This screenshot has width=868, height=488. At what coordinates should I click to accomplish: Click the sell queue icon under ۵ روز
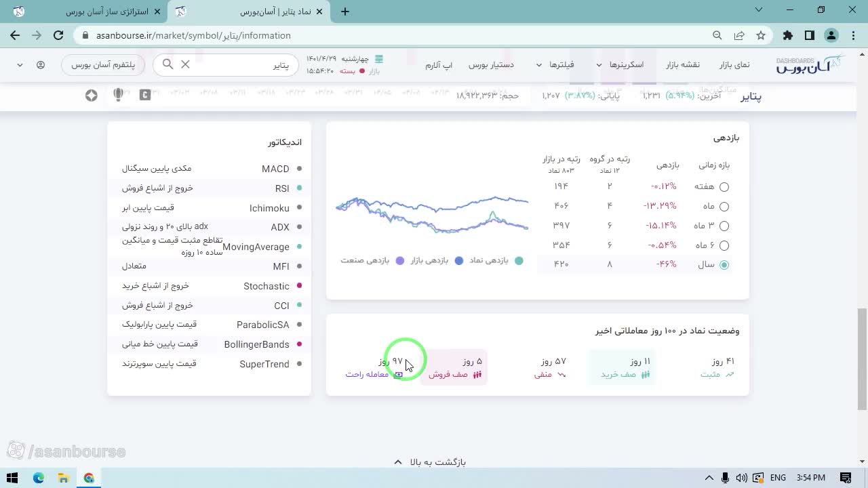[x=477, y=374]
